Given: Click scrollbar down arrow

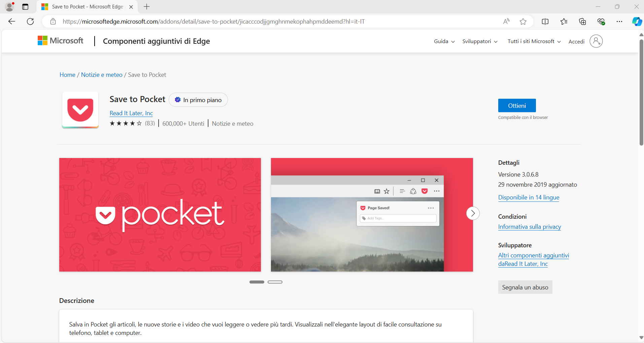Looking at the screenshot, I should [641, 338].
